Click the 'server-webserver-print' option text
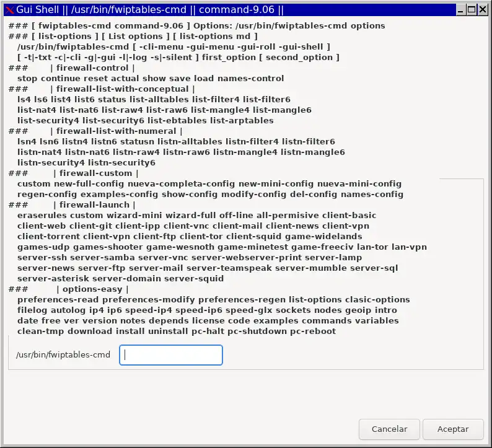The image size is (492, 448). tap(247, 258)
